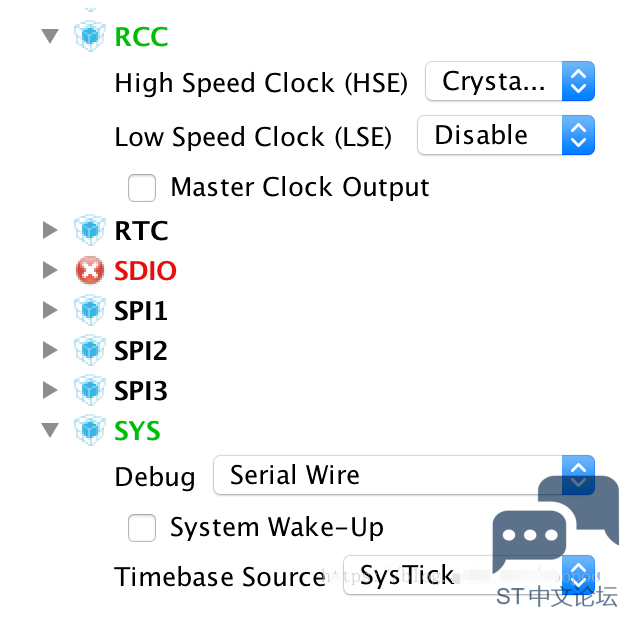
Task: Click the SPI1 peripheral cube icon
Action: [x=90, y=310]
